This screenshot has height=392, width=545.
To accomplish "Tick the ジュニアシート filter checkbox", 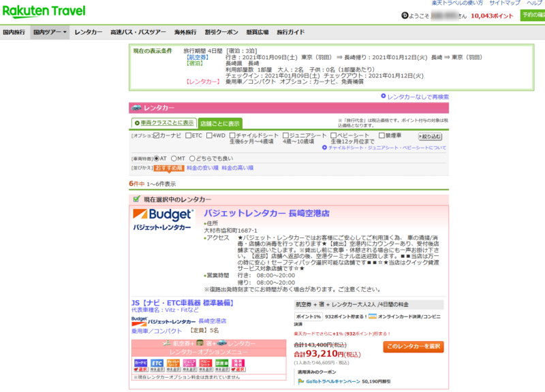I will (x=285, y=135).
